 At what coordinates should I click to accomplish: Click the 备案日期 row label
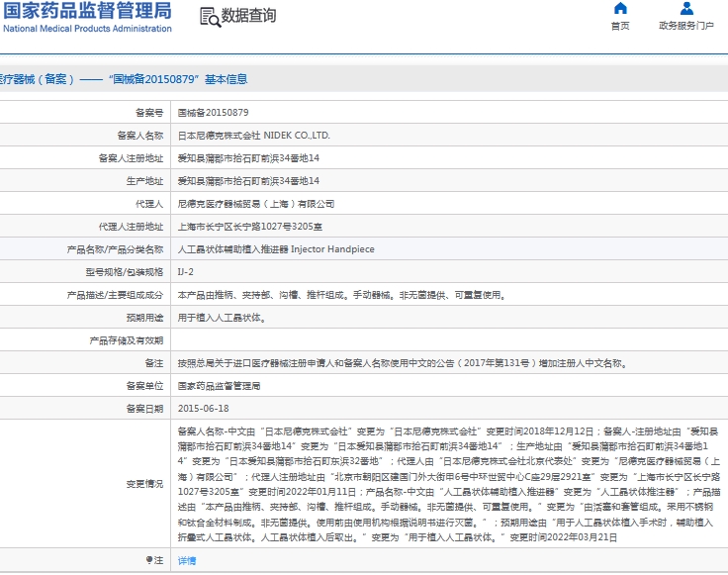(144, 409)
